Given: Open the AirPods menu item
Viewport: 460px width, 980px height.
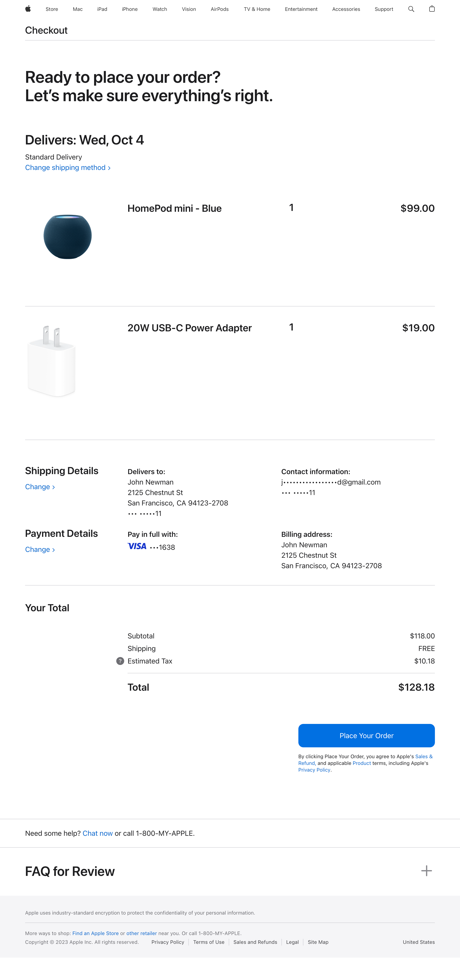Looking at the screenshot, I should tap(220, 9).
